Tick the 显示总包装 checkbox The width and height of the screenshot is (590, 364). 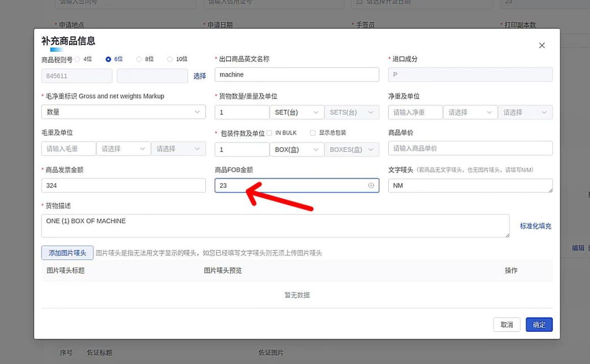[x=313, y=133]
